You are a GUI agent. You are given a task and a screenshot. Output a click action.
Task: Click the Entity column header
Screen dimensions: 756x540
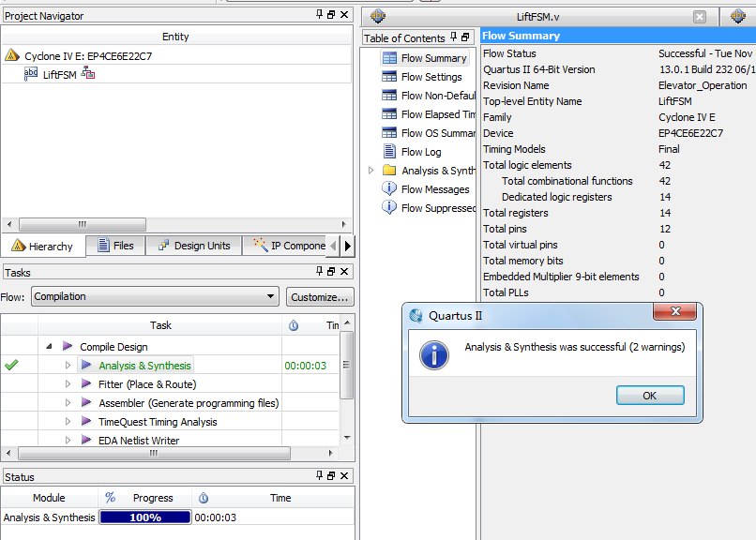(176, 37)
